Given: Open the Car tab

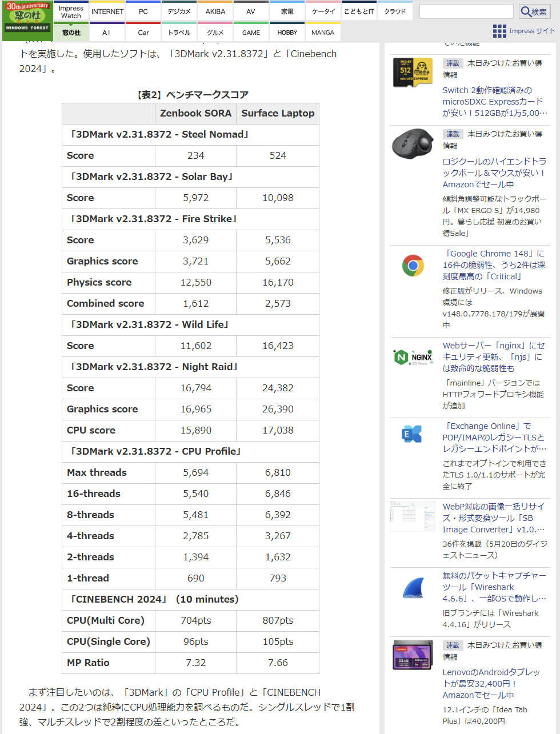Looking at the screenshot, I should click(x=143, y=32).
